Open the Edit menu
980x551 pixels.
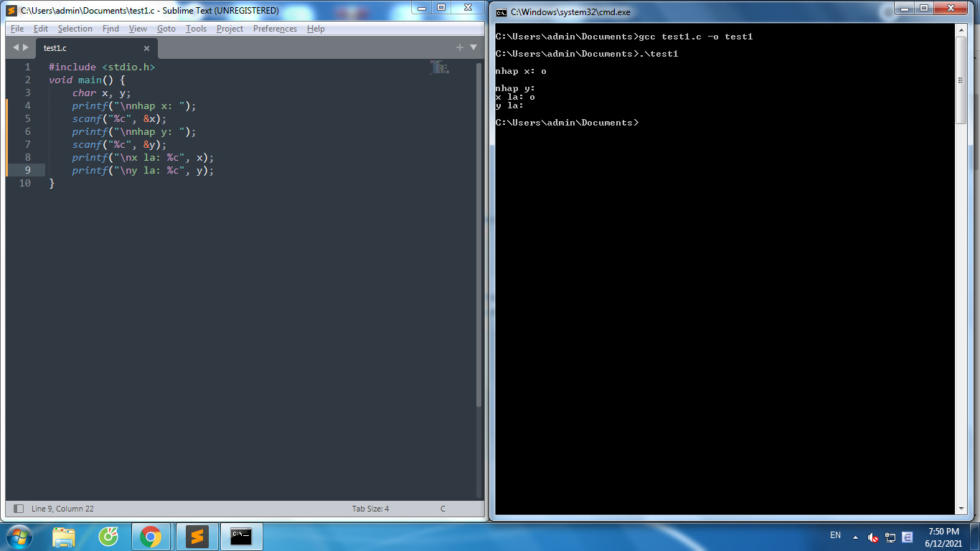pyautogui.click(x=41, y=29)
